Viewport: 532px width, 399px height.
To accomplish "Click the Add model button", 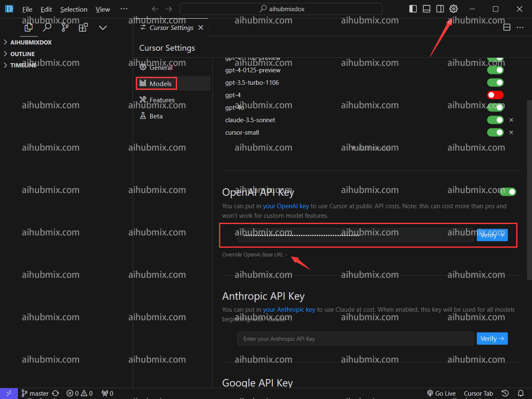I will tap(371, 148).
